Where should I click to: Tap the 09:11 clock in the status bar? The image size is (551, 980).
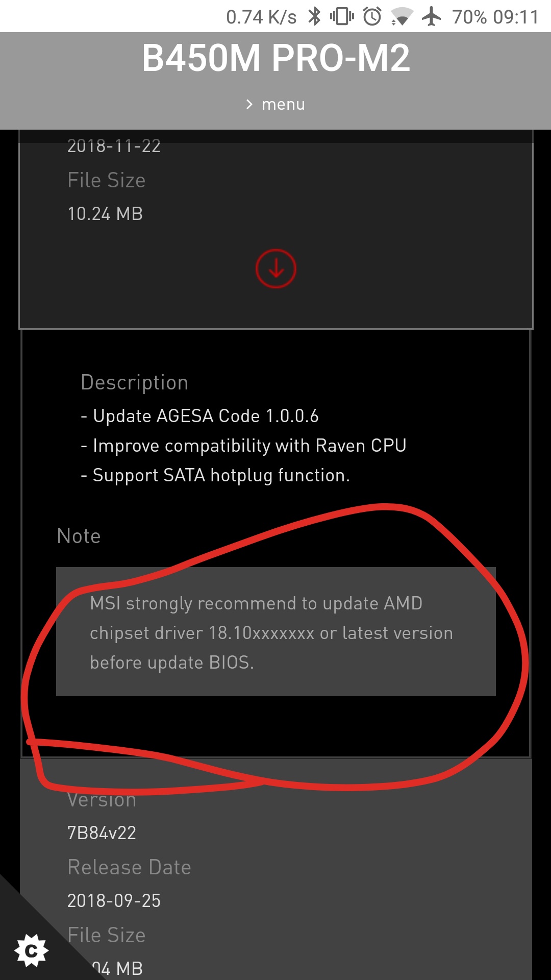(516, 17)
